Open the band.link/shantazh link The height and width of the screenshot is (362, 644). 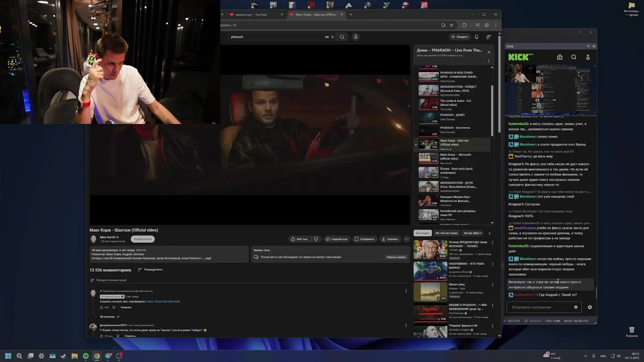(x=163, y=301)
